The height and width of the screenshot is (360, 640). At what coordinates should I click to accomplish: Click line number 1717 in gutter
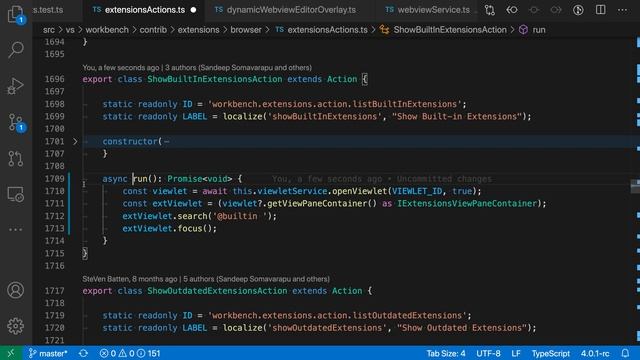tap(55, 291)
